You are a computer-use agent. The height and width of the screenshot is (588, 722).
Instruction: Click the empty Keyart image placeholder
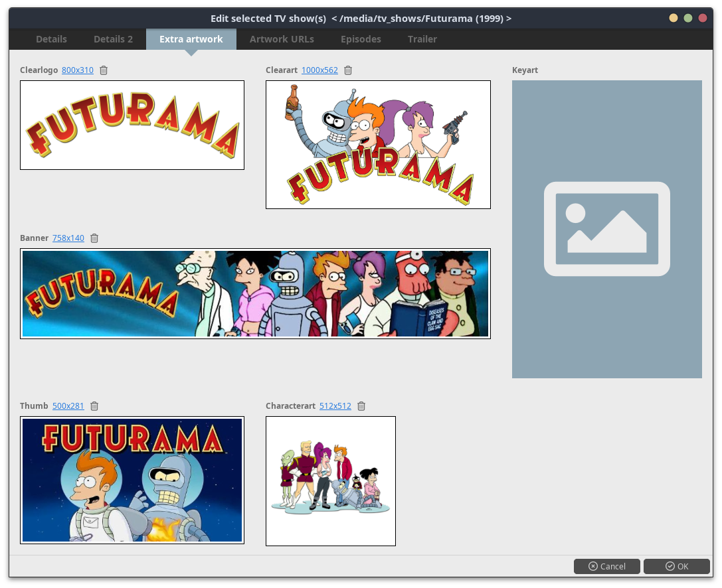[x=606, y=229]
